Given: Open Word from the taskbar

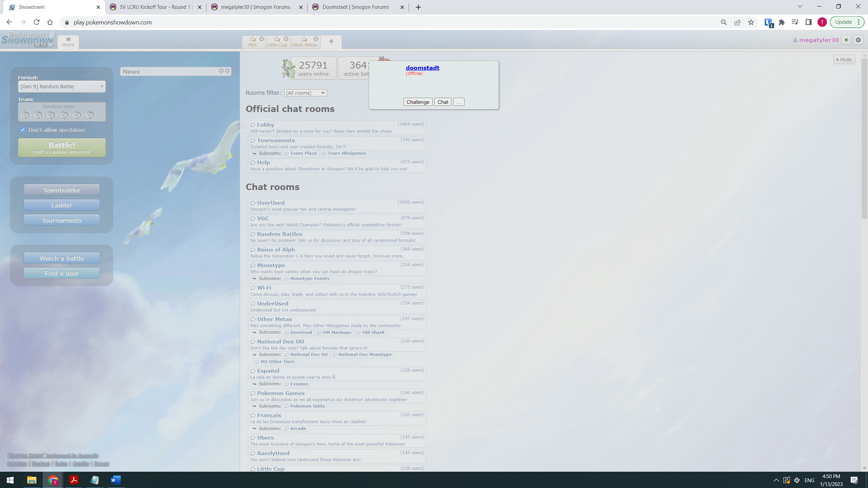Looking at the screenshot, I should pos(116,480).
